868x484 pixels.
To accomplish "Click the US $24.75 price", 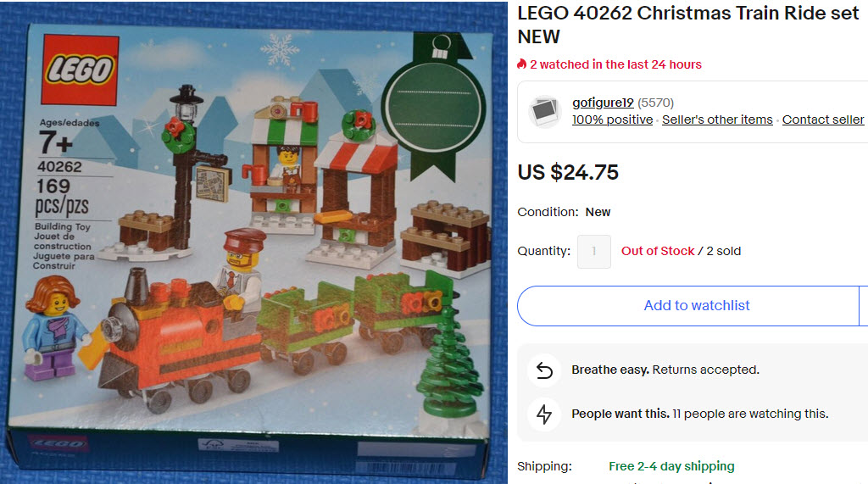I will click(x=568, y=172).
